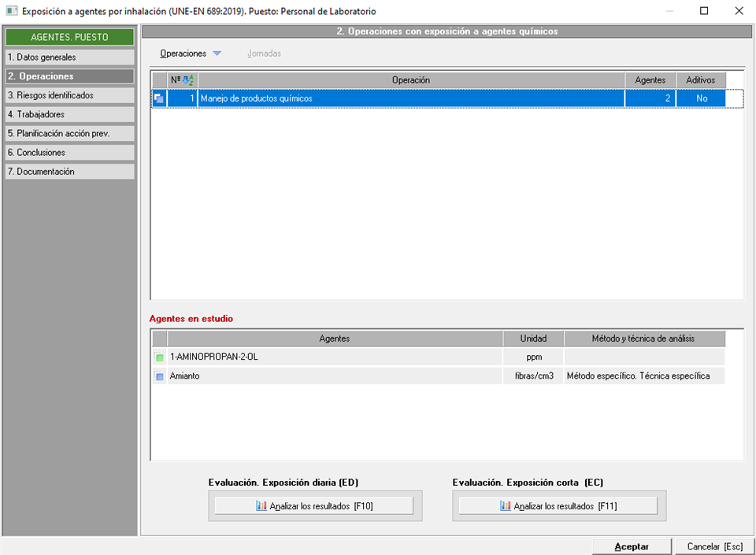Click the app icon in the title bar
This screenshot has width=756, height=555.
coord(12,11)
